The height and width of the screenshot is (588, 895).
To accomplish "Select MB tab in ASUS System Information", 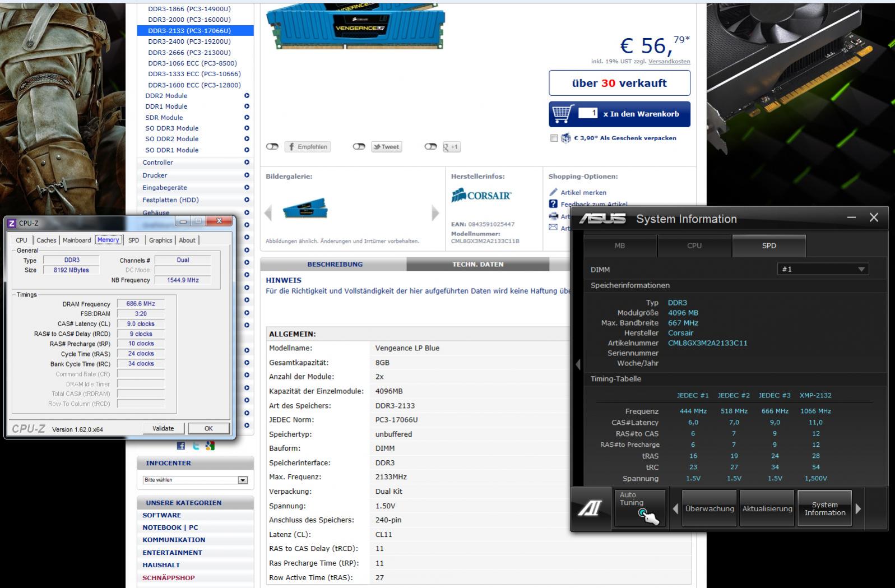I will point(620,246).
